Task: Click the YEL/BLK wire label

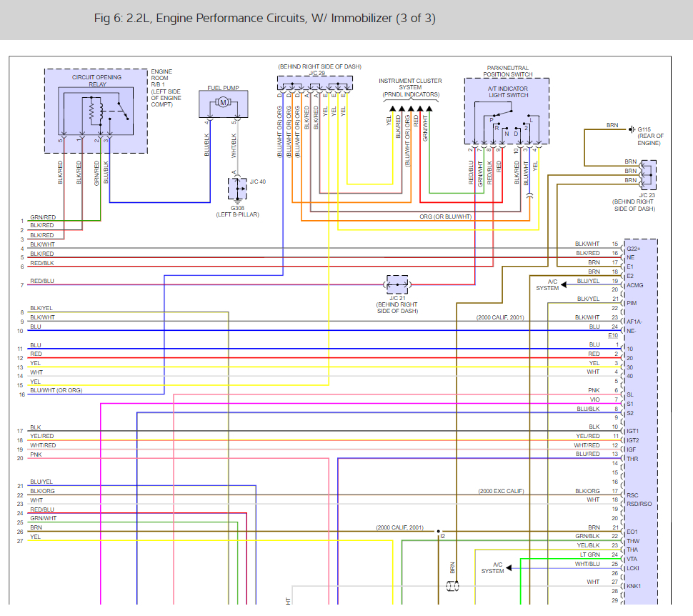Action: pos(588,545)
